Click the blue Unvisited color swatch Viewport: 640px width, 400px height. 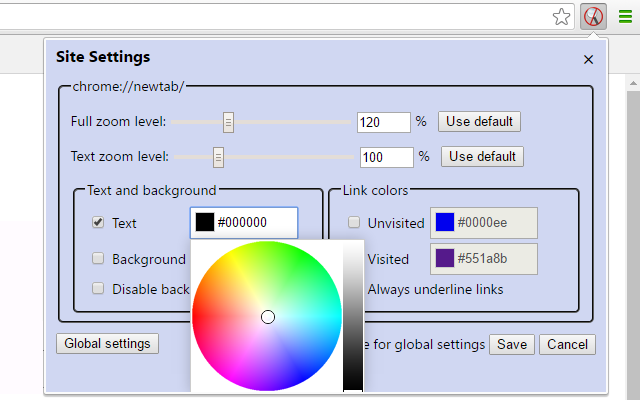pos(445,222)
